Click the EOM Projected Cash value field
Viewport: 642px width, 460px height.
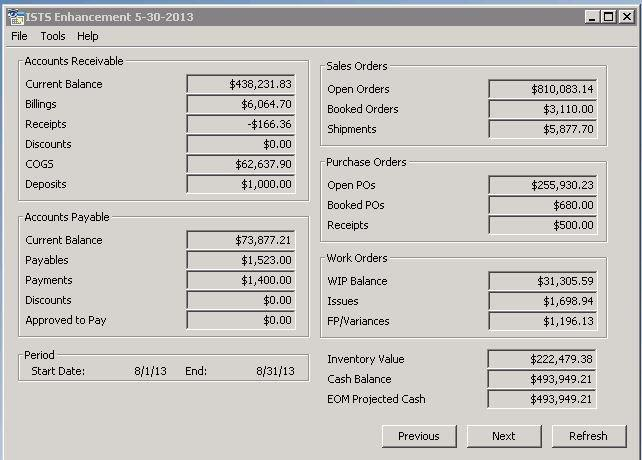542,399
